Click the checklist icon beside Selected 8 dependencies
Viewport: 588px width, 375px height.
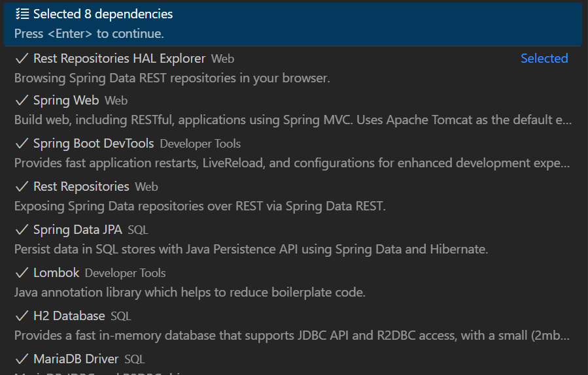22,14
